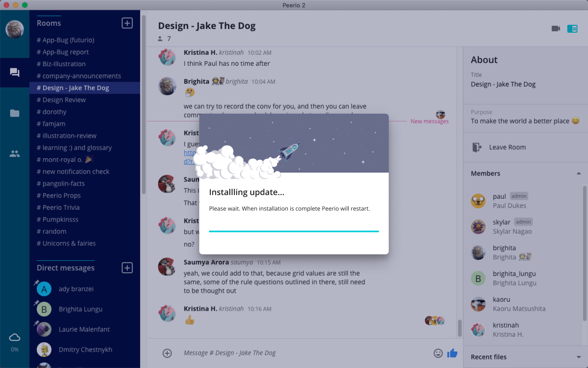Open the Files folder section

[x=15, y=113]
